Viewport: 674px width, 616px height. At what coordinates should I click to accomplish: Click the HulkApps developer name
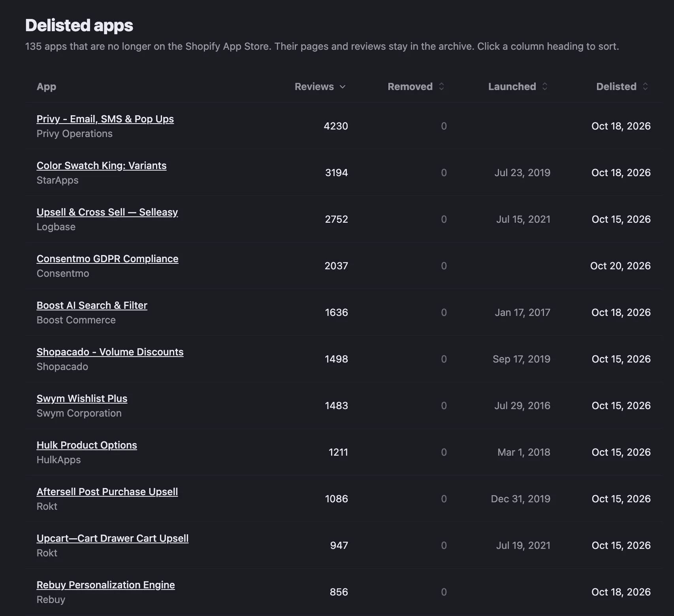point(58,460)
